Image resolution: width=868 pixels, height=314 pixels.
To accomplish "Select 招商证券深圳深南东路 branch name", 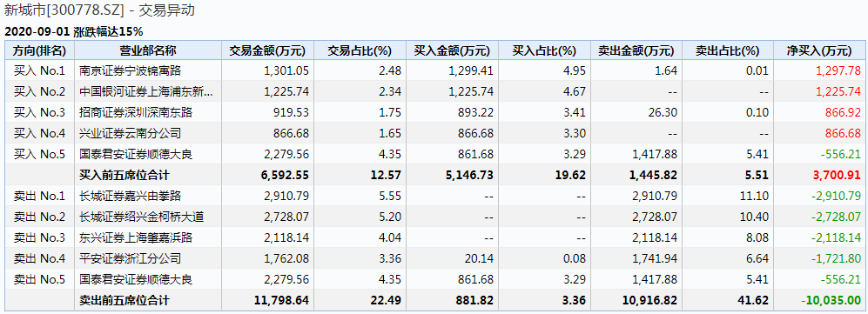I will point(136,113).
